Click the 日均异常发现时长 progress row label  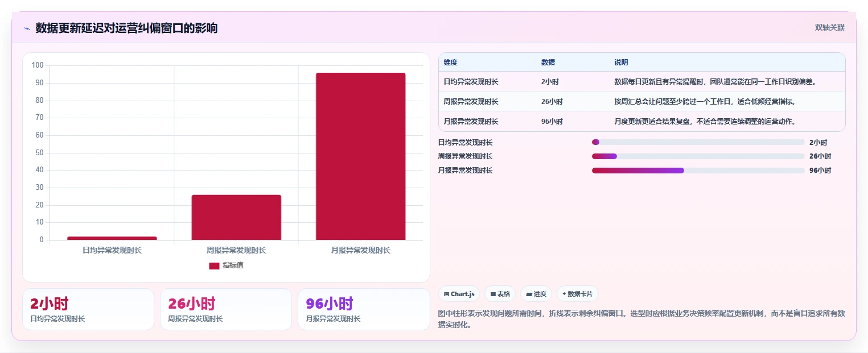click(x=465, y=142)
